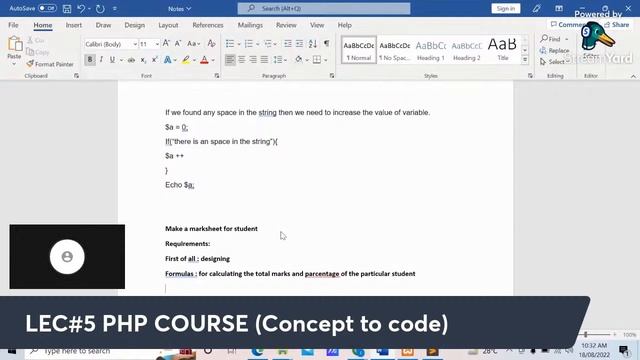
Task: Toggle Bold formatting
Action: click(90, 60)
